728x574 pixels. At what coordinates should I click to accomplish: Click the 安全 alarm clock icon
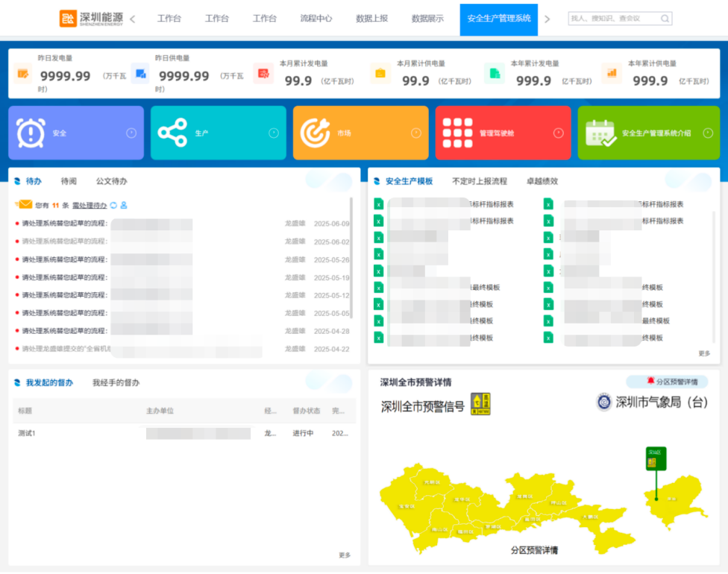31,133
